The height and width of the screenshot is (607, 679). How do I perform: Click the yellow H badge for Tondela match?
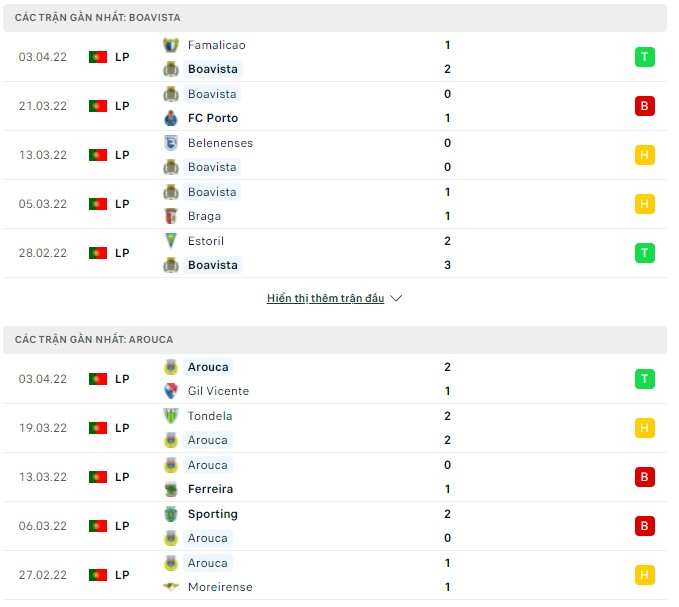pyautogui.click(x=645, y=428)
